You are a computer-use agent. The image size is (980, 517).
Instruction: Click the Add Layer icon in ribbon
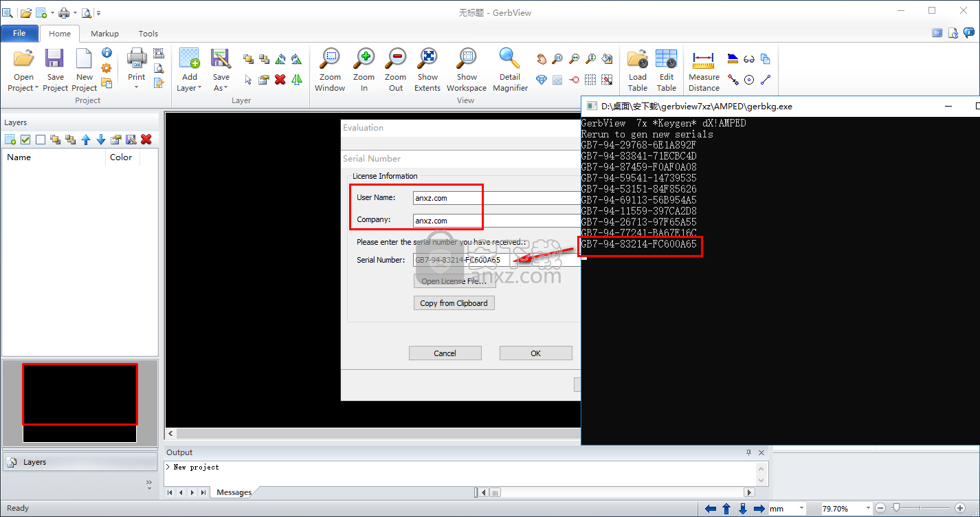(189, 59)
